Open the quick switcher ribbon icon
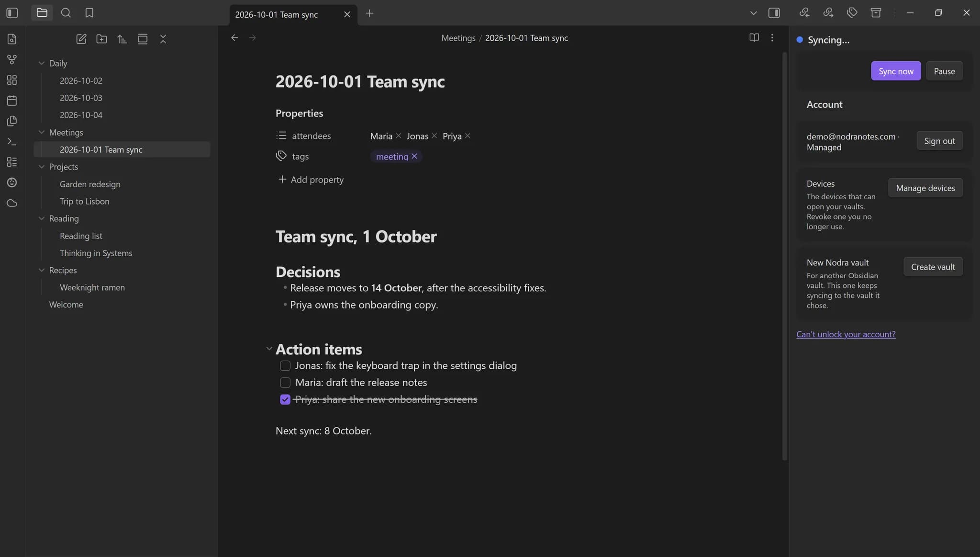The width and height of the screenshot is (980, 557). [x=12, y=39]
